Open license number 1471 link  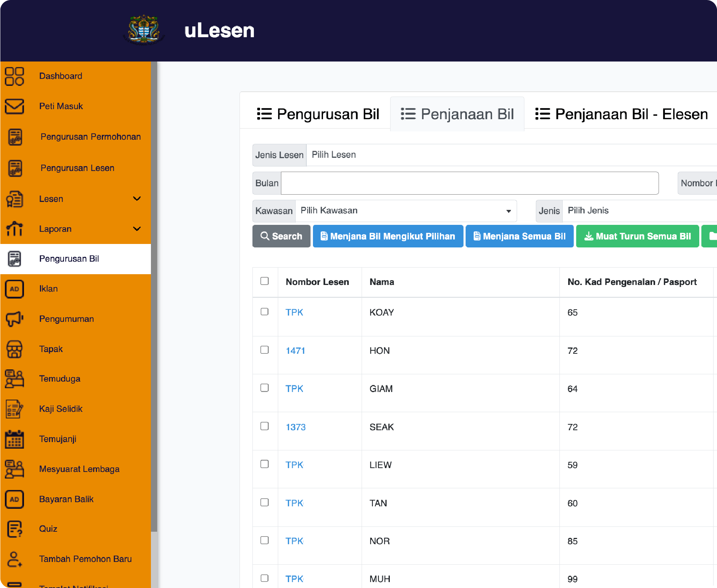coord(295,351)
